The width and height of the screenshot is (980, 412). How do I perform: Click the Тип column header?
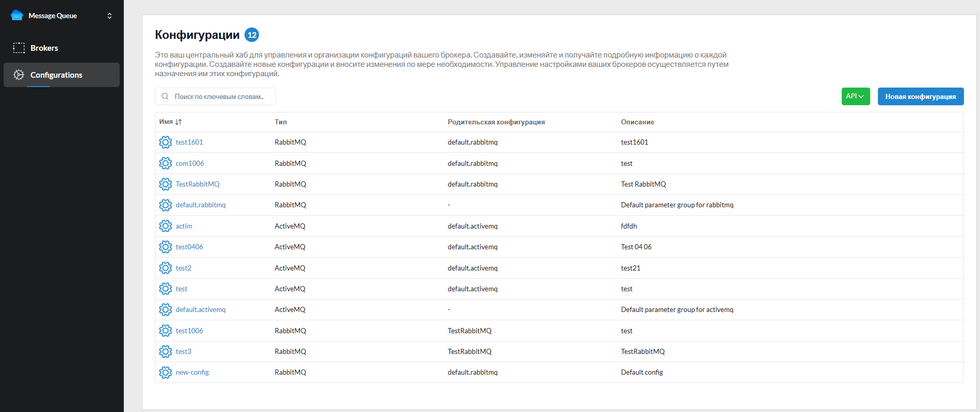281,122
